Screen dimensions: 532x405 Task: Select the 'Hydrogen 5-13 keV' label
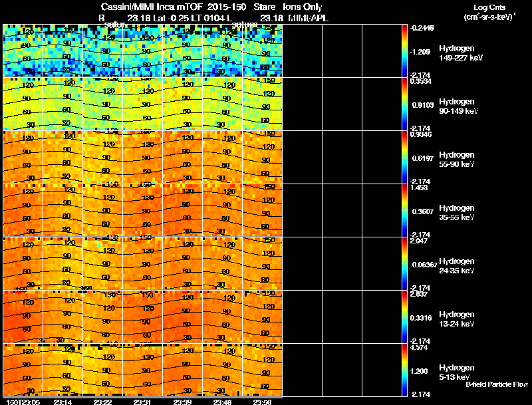457,372
